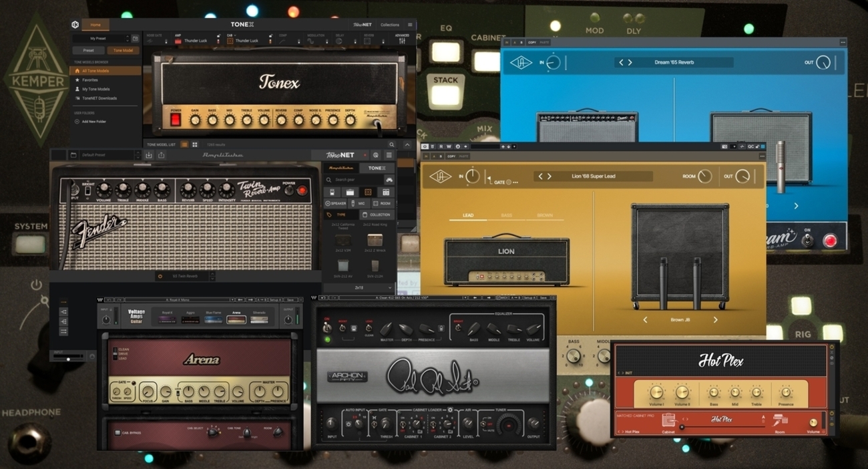Switch the tone model list to list view
Image resolution: width=868 pixels, height=469 pixels.
(185, 144)
